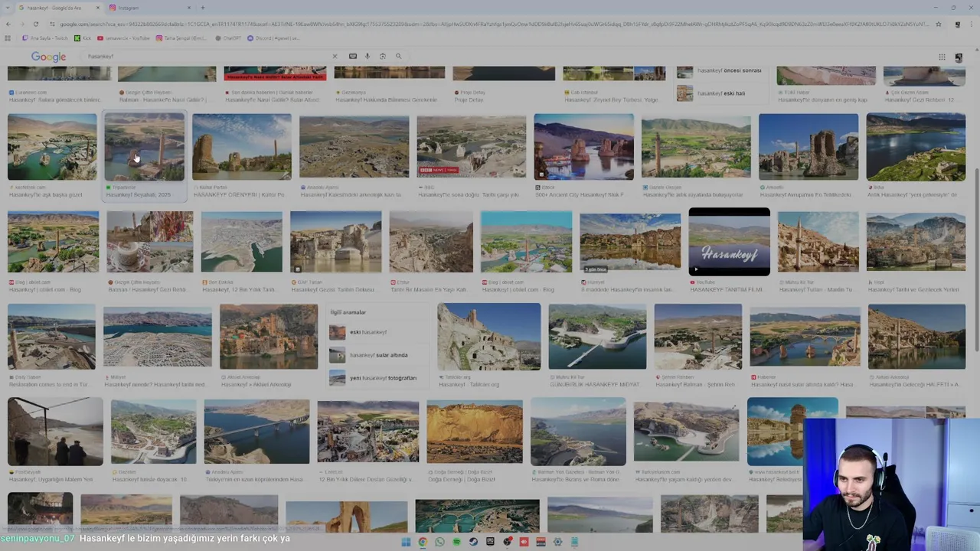Image resolution: width=980 pixels, height=551 pixels.
Task: Open the black Hasankeyf YouTube video thumbnail
Action: click(x=729, y=242)
